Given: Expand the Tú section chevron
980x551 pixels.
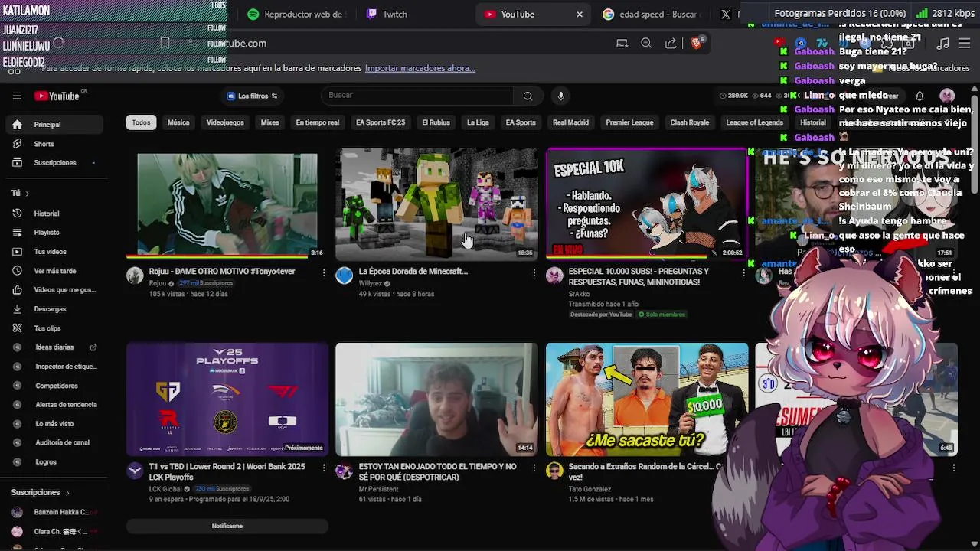Looking at the screenshot, I should pyautogui.click(x=28, y=194).
